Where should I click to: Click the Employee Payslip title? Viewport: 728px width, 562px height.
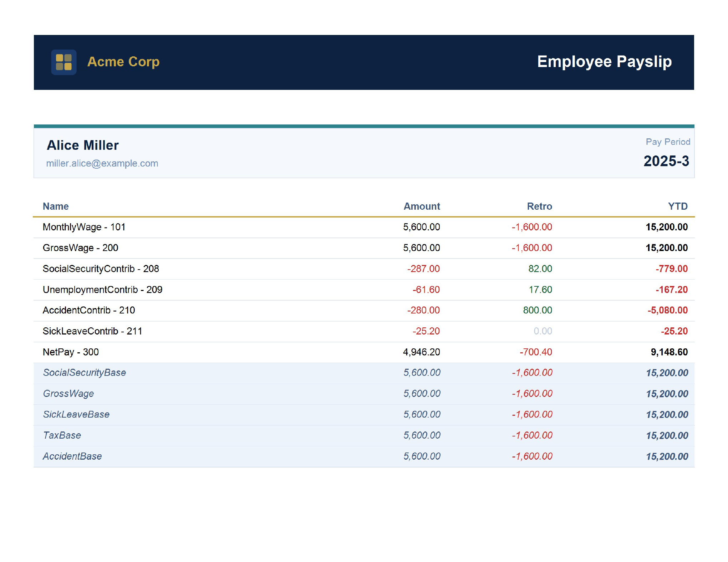click(604, 62)
